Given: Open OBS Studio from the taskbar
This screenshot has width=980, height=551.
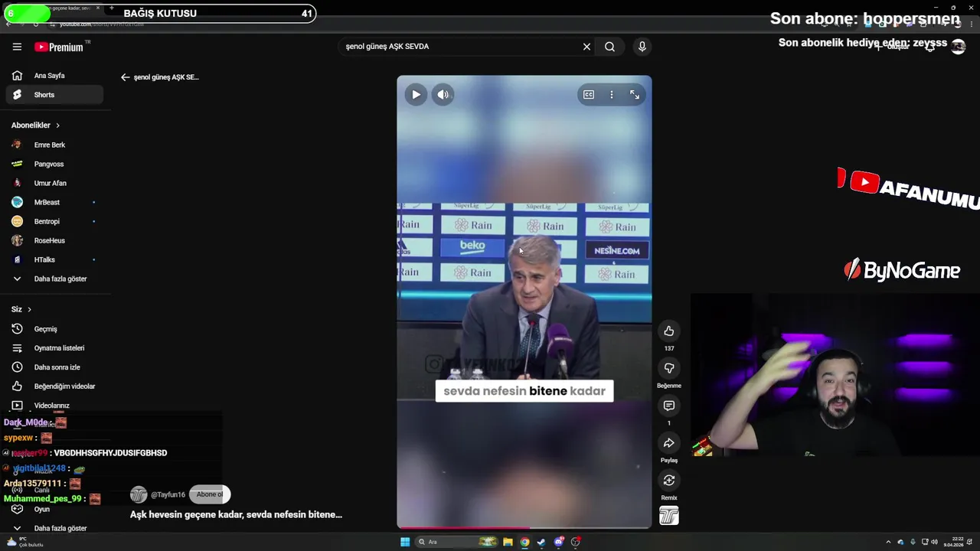Looking at the screenshot, I should coord(576,542).
